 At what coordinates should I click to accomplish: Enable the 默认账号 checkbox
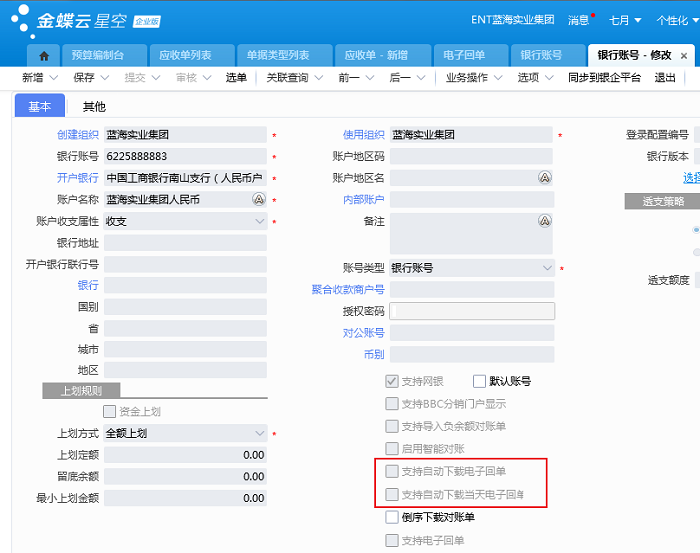[479, 381]
